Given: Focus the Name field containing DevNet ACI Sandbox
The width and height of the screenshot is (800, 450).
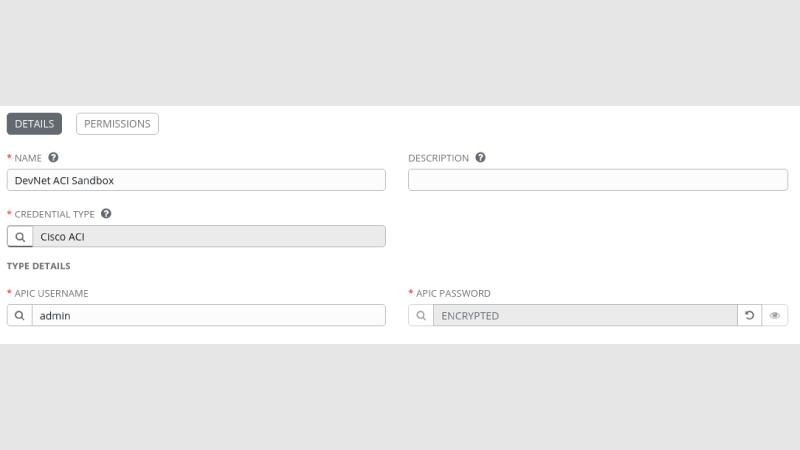Looking at the screenshot, I should tap(196, 180).
